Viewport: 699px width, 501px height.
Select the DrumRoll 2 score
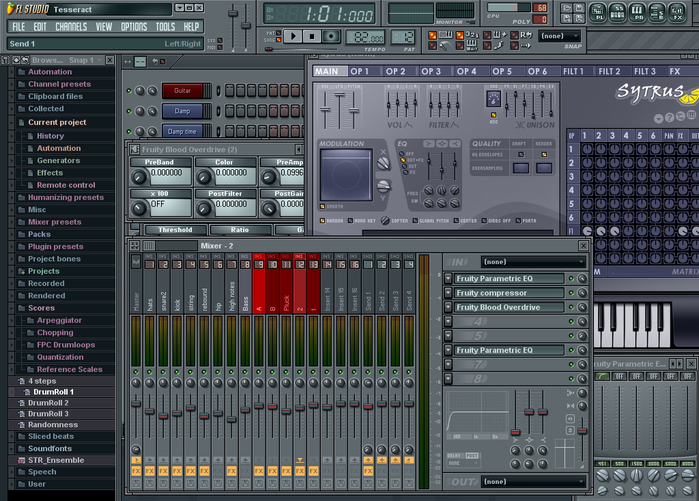pos(48,403)
